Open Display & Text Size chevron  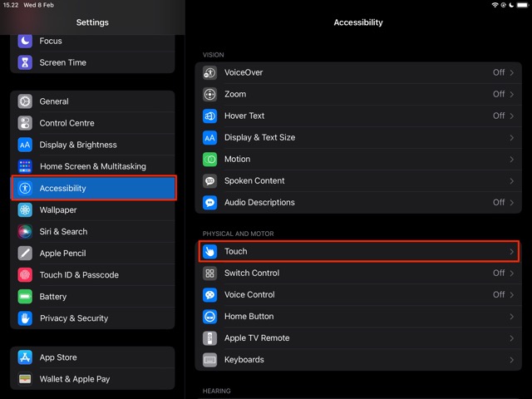point(512,138)
